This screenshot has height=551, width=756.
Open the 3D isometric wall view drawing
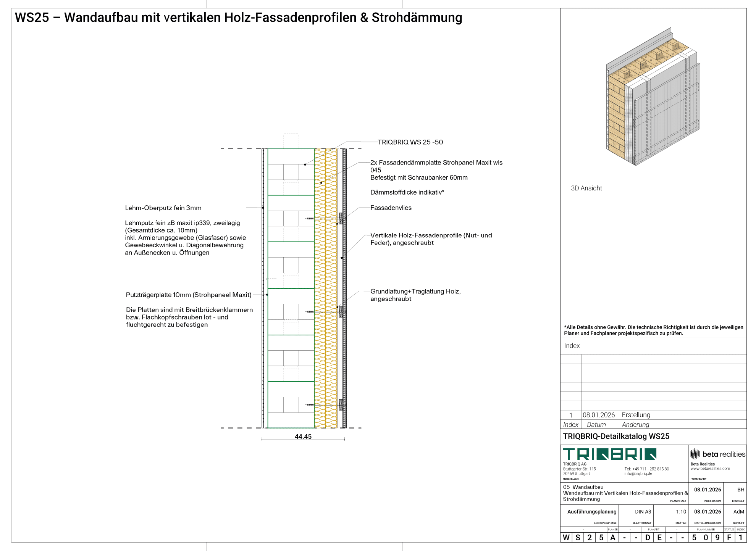(653, 97)
